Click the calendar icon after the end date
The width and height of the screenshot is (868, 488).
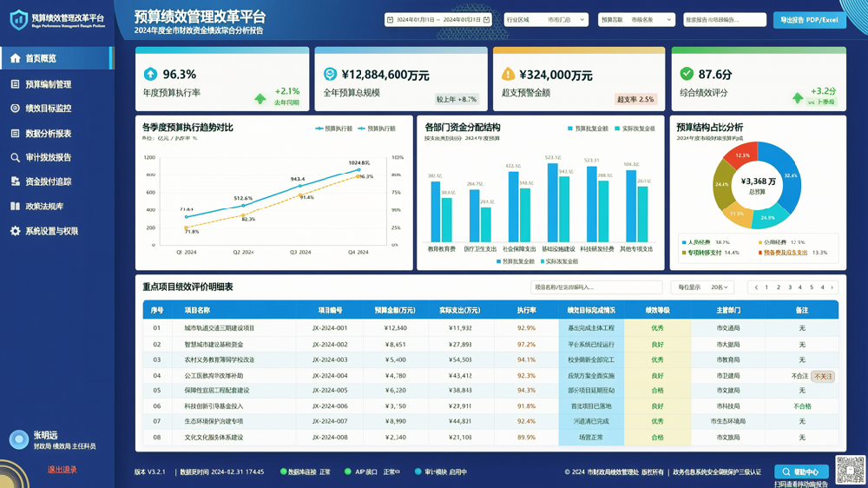(x=486, y=20)
